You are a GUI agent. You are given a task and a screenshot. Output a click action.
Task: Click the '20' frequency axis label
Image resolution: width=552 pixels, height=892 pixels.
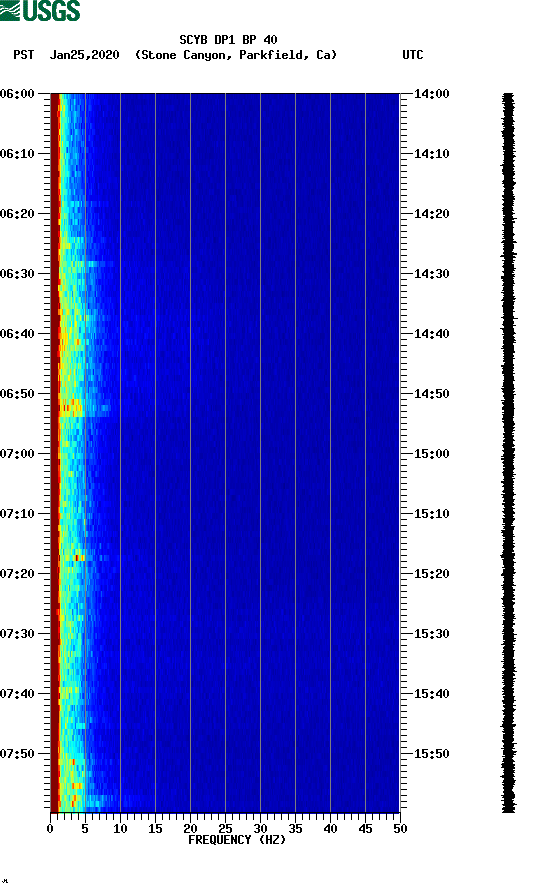[190, 828]
